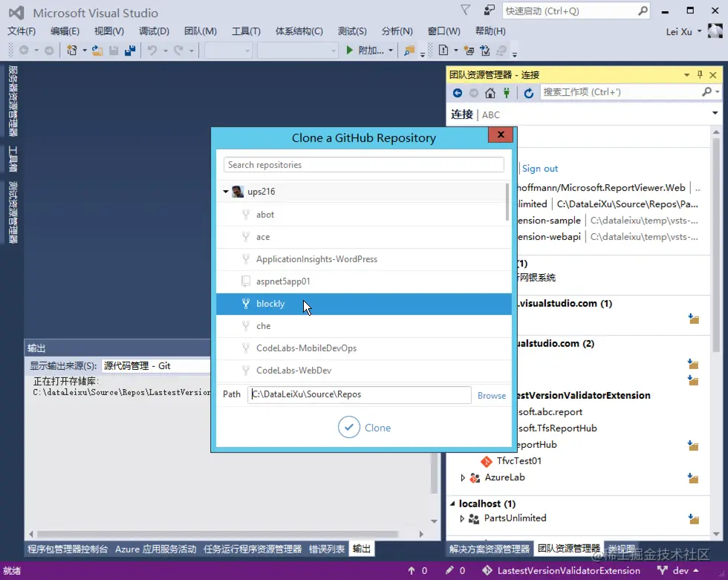Image resolution: width=728 pixels, height=580 pixels.
Task: Open Team Explorer window options dropdown
Action: (x=686, y=75)
